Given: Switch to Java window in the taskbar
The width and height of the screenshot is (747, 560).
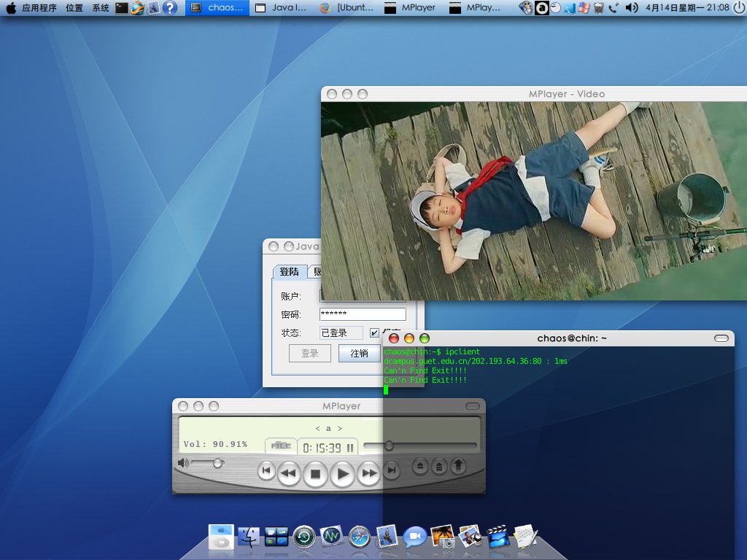Looking at the screenshot, I should (281, 7).
